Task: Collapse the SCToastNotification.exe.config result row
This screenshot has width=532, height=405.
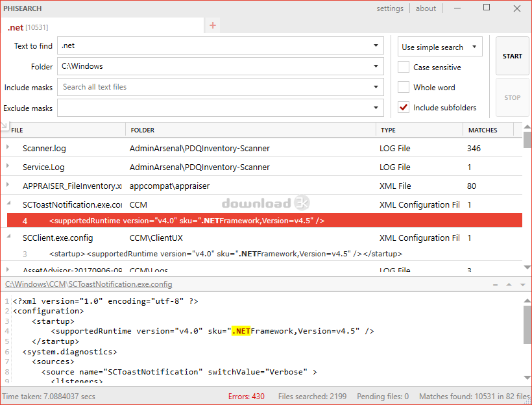Action: pyautogui.click(x=8, y=203)
